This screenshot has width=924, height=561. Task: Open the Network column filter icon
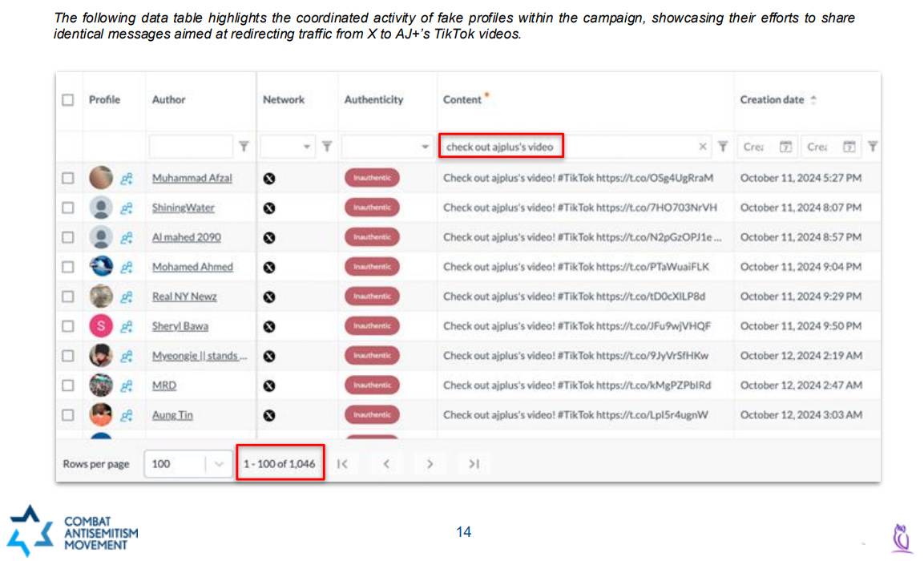coord(327,146)
